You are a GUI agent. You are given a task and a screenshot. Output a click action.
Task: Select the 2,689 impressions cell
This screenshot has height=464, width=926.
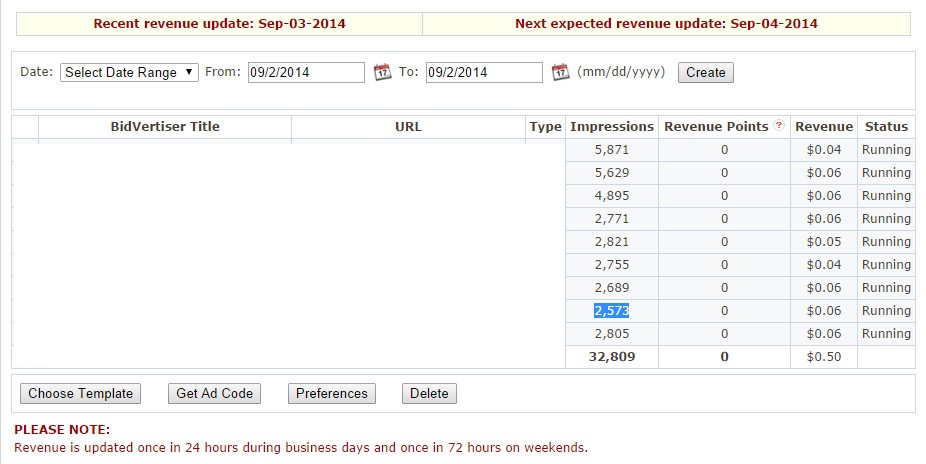click(612, 288)
